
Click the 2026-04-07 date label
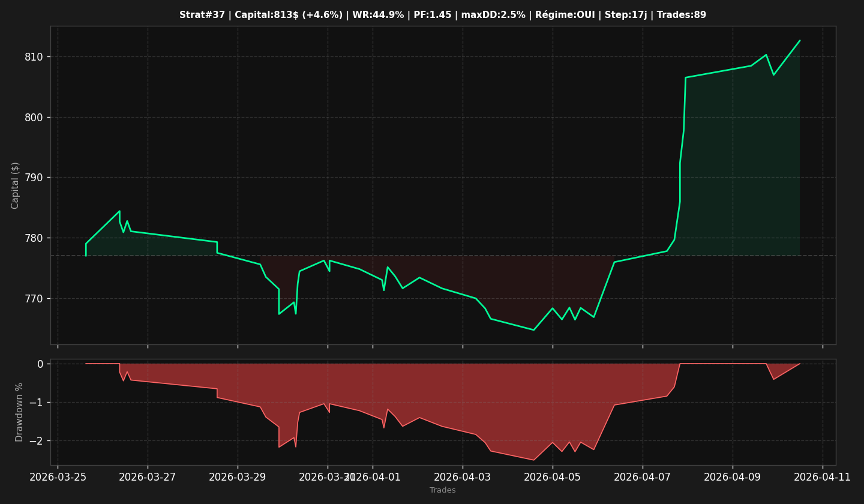[643, 477]
